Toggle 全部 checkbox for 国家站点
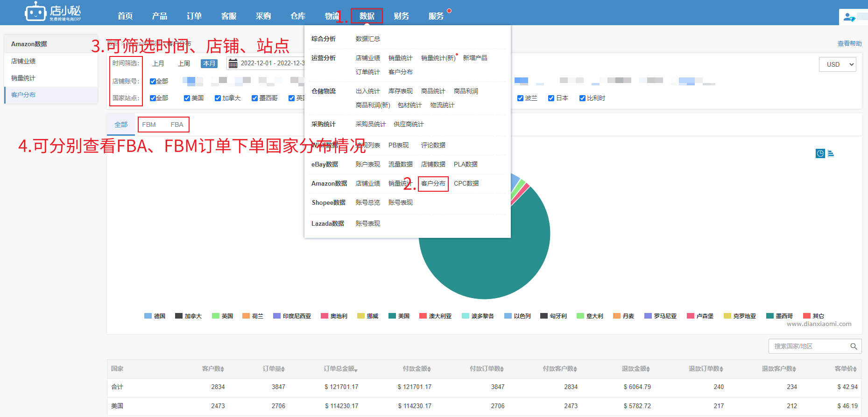 coord(153,98)
